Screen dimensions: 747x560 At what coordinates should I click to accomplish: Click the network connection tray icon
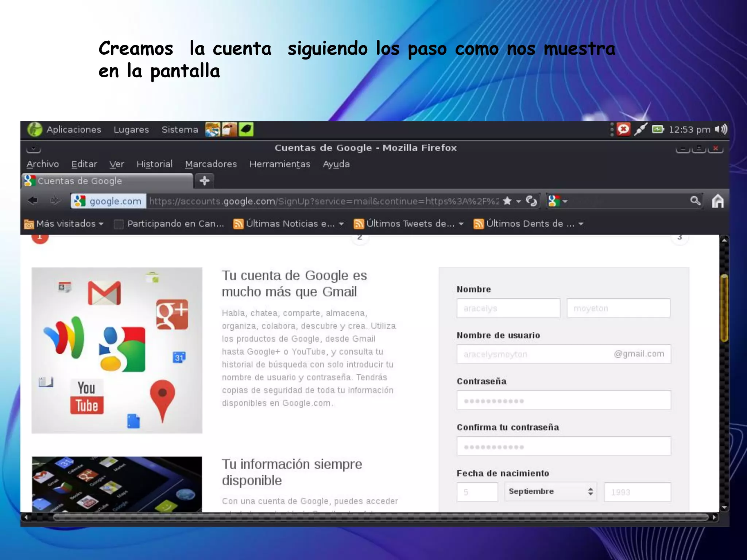[640, 129]
